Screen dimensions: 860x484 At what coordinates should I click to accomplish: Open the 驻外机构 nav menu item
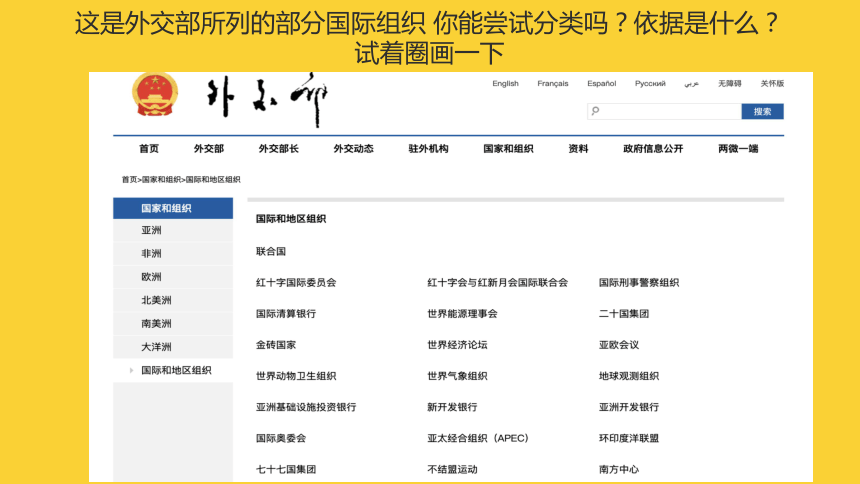click(x=428, y=149)
